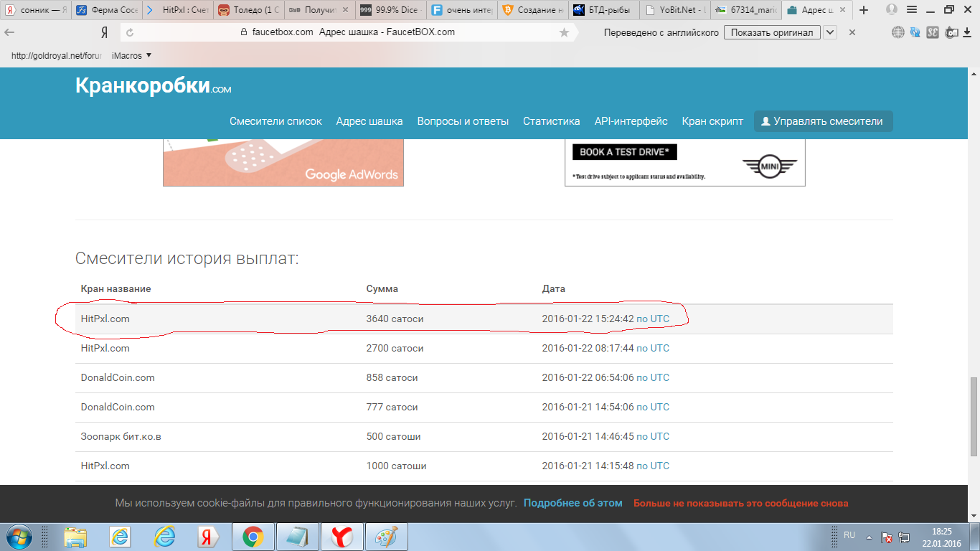Switch to the 'Создание н' tab
This screenshot has height=551, width=980.
(533, 10)
